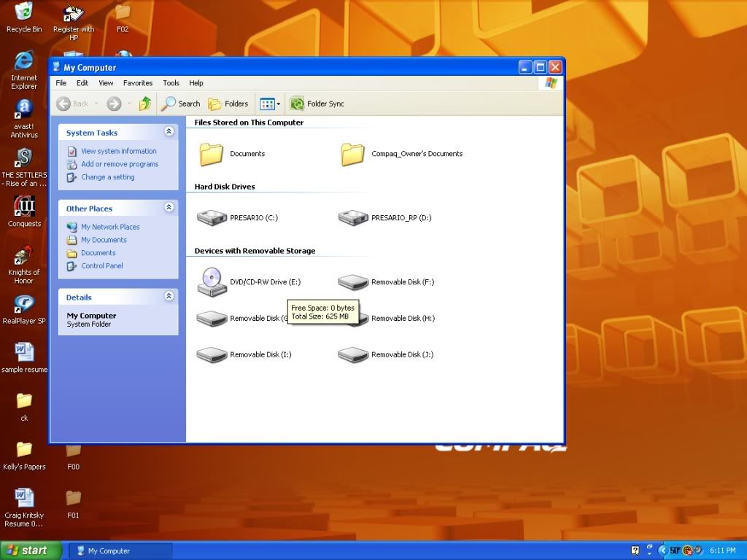Open the File menu
This screenshot has width=747, height=560.
coord(61,83)
